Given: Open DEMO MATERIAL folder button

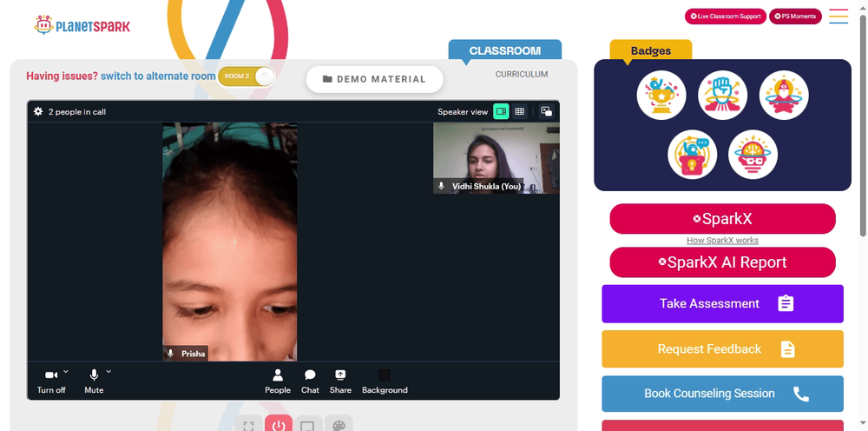Looking at the screenshot, I should tap(375, 79).
